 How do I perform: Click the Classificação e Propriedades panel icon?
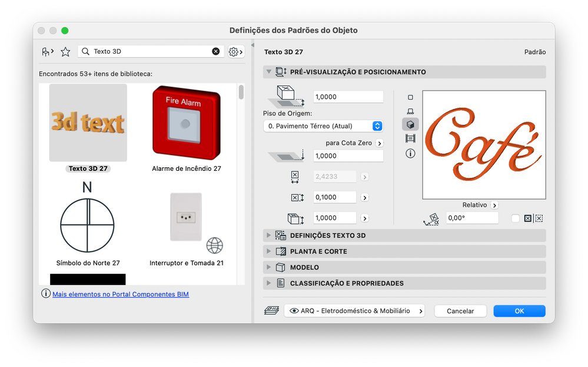point(281,283)
